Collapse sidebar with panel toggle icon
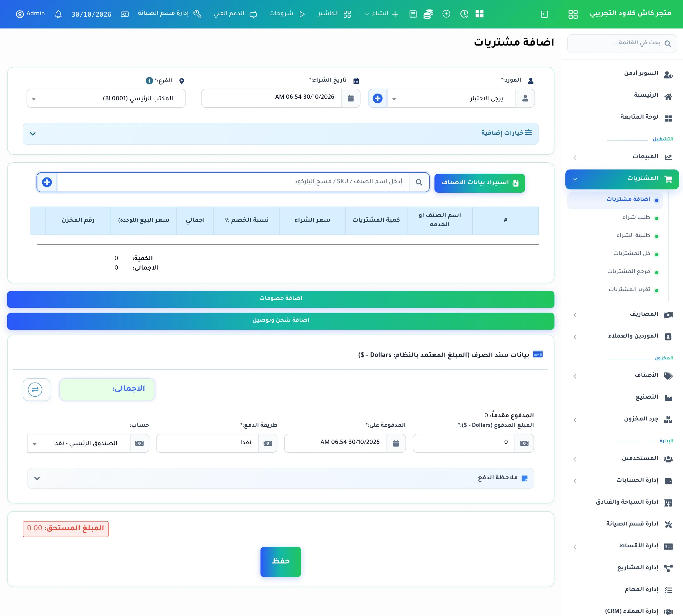The image size is (683, 616). pyautogui.click(x=544, y=14)
